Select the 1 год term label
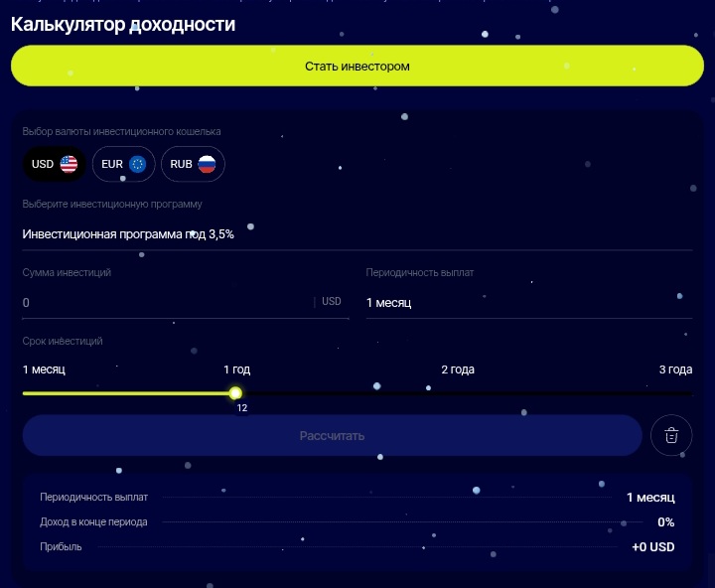Viewport: 715px width, 588px height. click(236, 369)
